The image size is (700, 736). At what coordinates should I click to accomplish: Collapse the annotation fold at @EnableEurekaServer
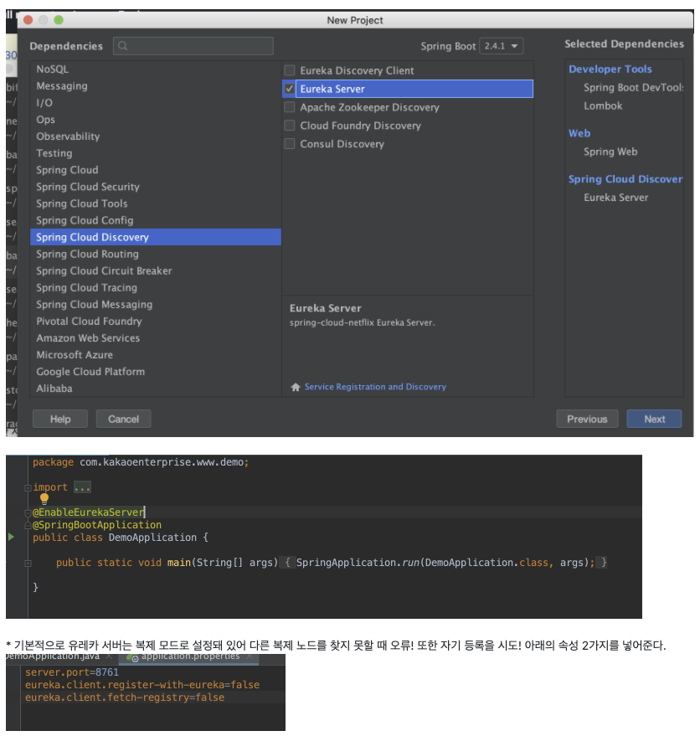pos(28,512)
